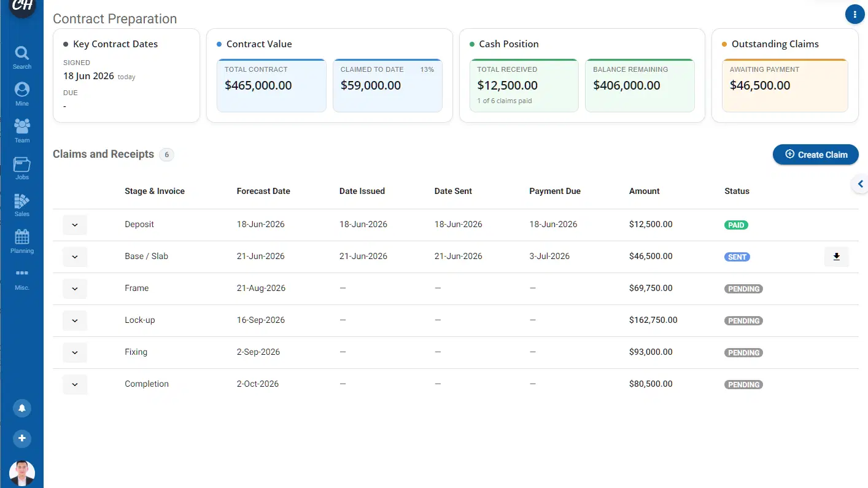Expand the Deposit row
This screenshot has height=488, width=868.
coord(75,225)
